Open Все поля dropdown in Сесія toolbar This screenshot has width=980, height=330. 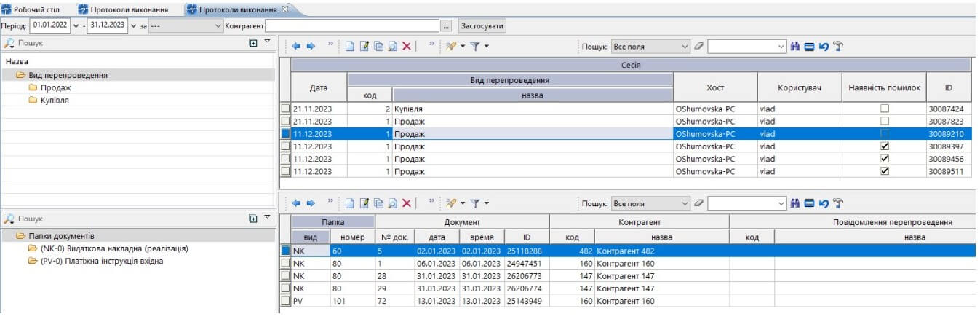pyautogui.click(x=685, y=46)
